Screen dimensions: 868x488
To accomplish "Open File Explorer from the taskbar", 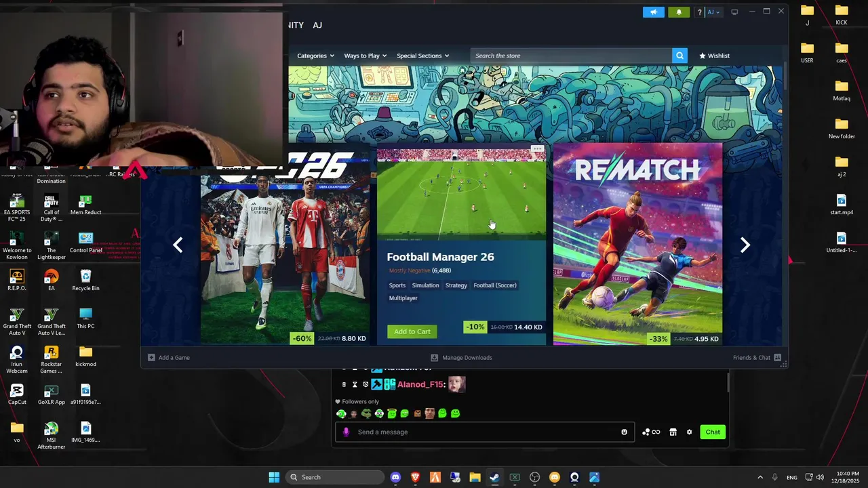I will (475, 477).
